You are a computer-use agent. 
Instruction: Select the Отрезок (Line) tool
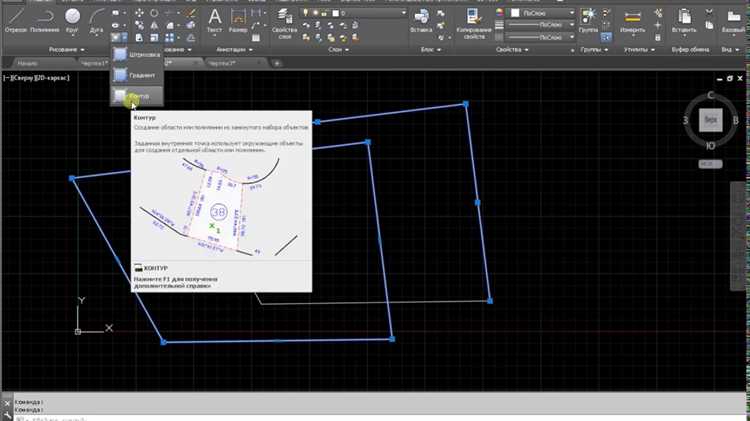tap(15, 21)
